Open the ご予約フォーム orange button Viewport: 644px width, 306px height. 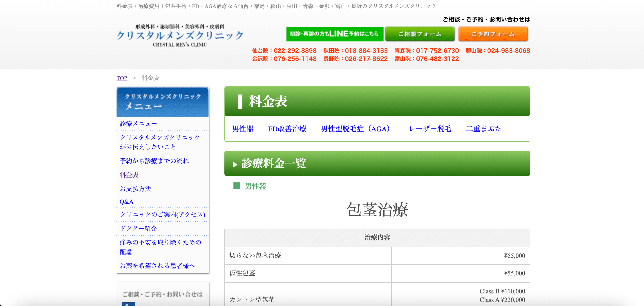pyautogui.click(x=493, y=34)
